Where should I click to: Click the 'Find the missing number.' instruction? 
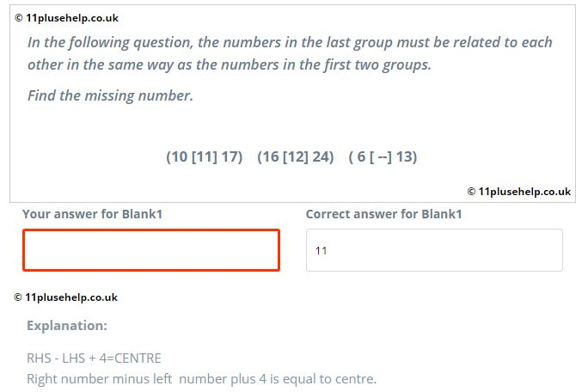pyautogui.click(x=110, y=95)
